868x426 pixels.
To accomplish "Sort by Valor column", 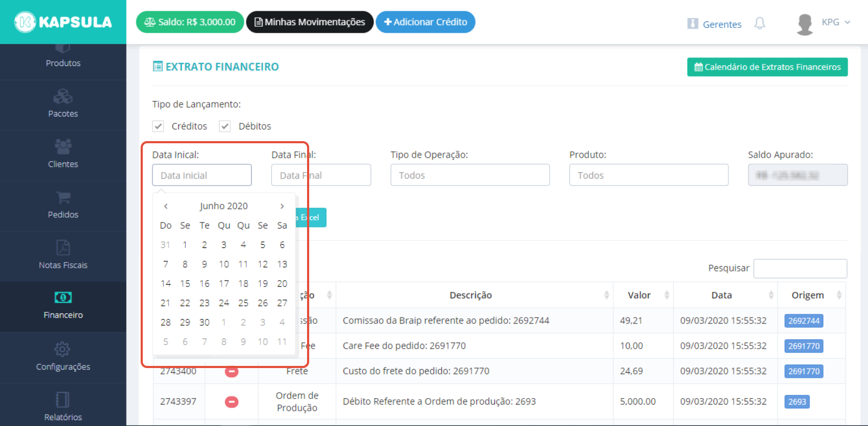I will click(x=644, y=295).
